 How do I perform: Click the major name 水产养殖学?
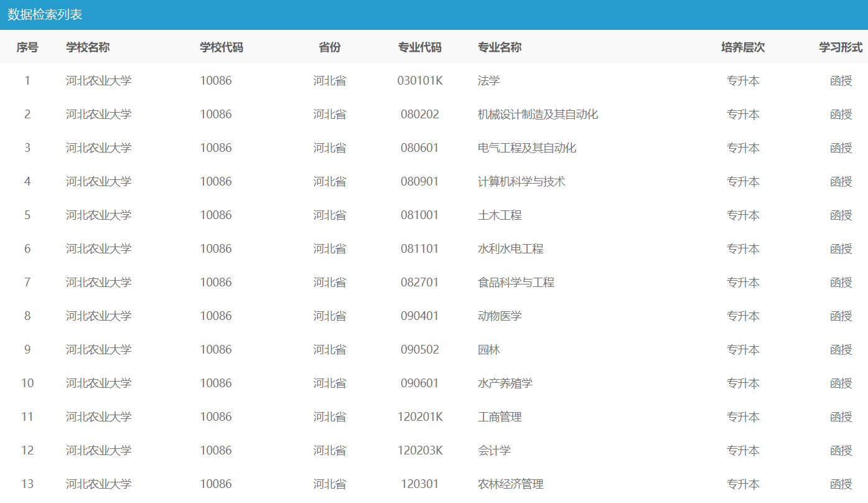(505, 383)
